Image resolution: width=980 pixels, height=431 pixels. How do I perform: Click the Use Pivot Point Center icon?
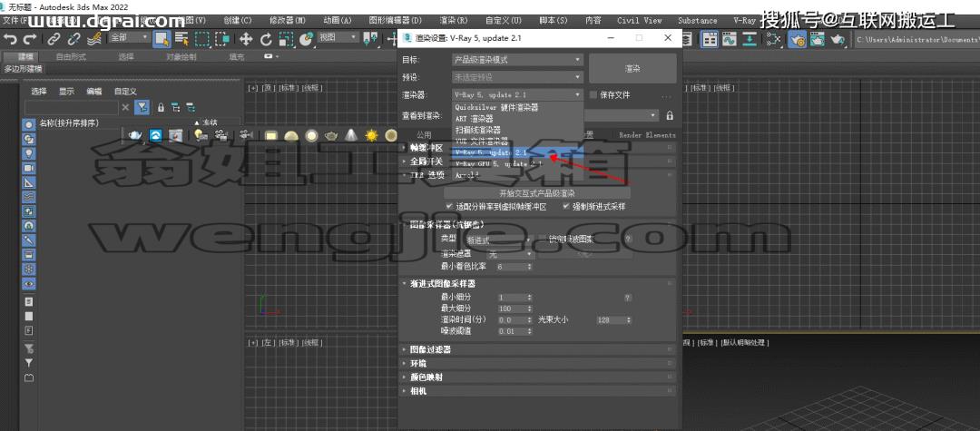370,39
